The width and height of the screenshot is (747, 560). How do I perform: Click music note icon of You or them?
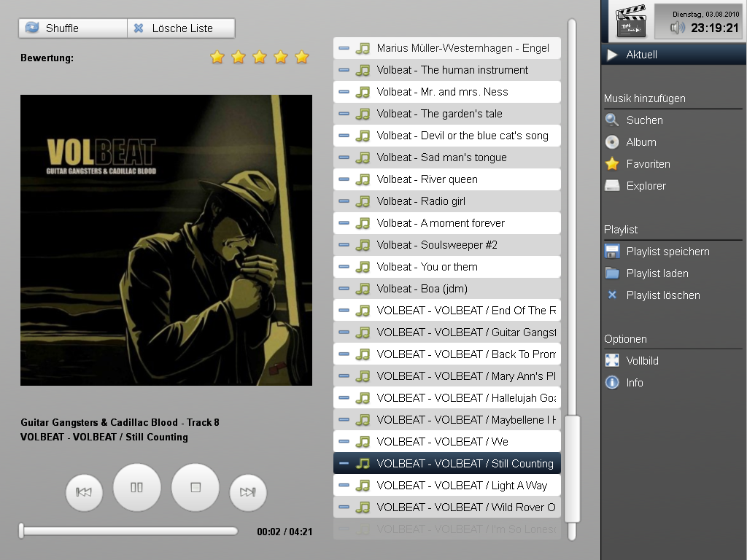coord(363,267)
